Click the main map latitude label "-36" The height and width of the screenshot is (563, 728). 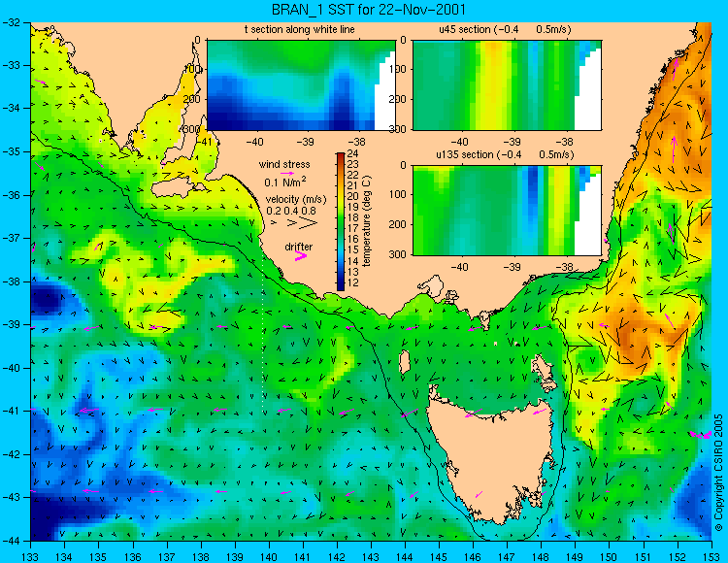pos(13,195)
